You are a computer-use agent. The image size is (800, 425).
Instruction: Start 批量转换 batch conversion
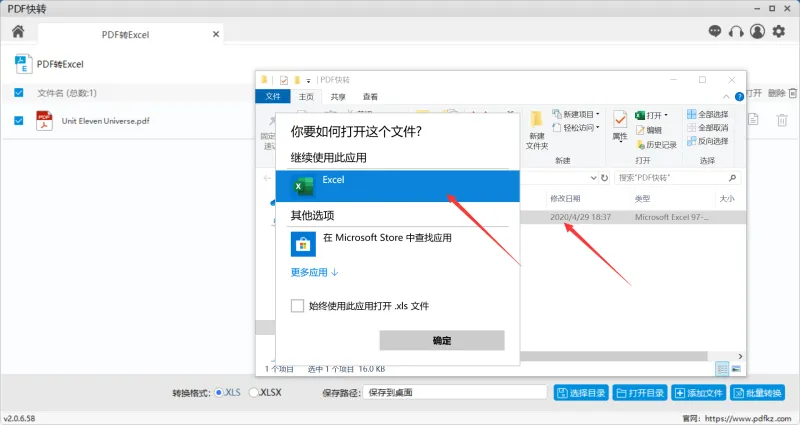tap(758, 393)
